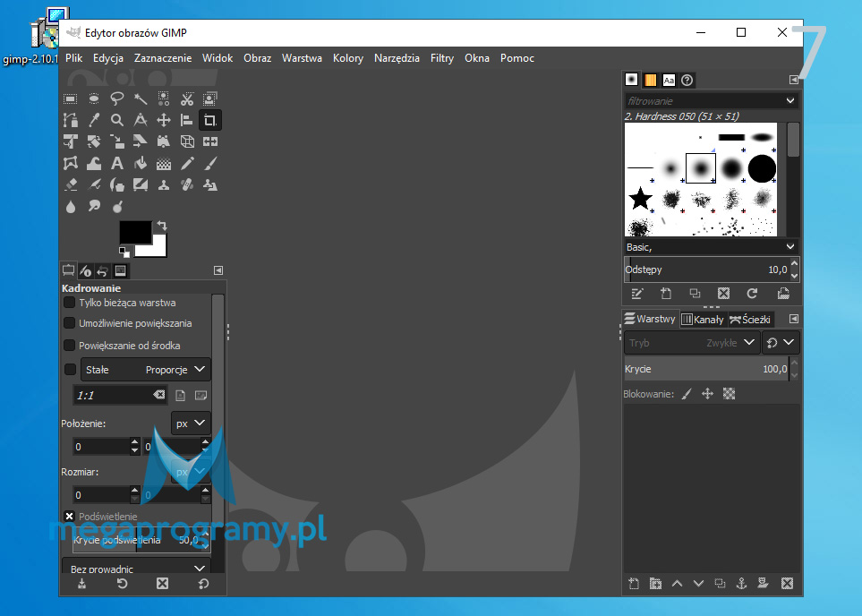Choose the Measure compass tool
Screen dimensions: 862x616
[x=141, y=120]
